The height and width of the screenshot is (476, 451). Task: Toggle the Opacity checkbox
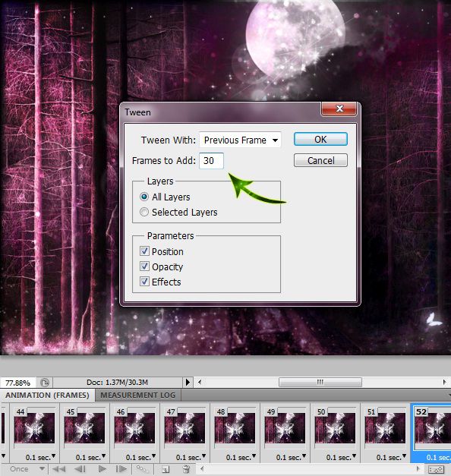coord(144,266)
